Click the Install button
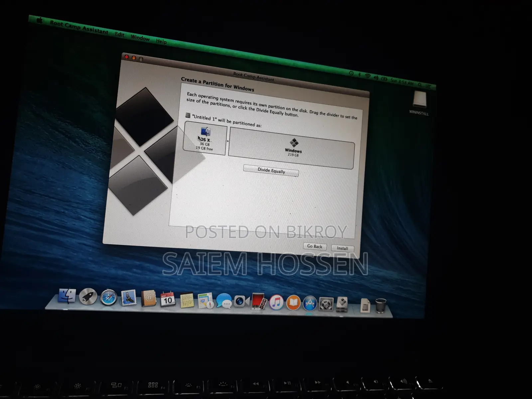The height and width of the screenshot is (399, 532). [x=342, y=248]
